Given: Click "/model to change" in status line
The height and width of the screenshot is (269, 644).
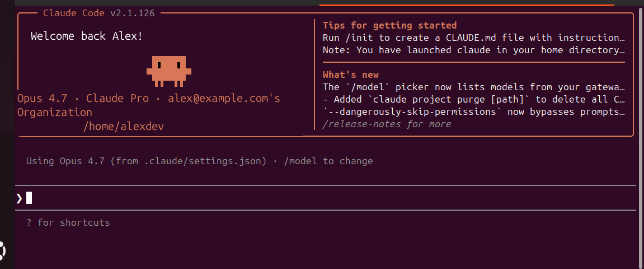Looking at the screenshot, I should click(328, 161).
